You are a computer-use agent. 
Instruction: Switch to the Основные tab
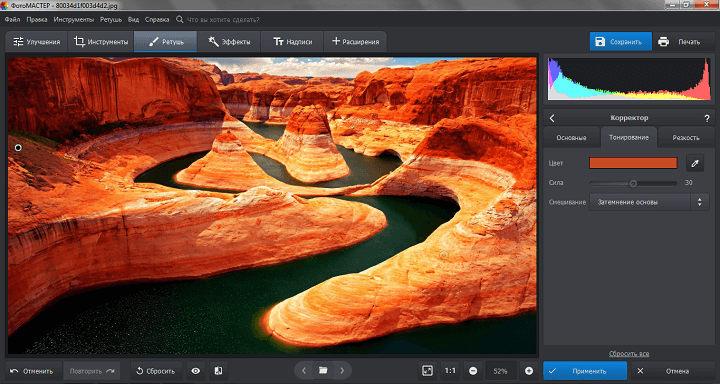571,137
